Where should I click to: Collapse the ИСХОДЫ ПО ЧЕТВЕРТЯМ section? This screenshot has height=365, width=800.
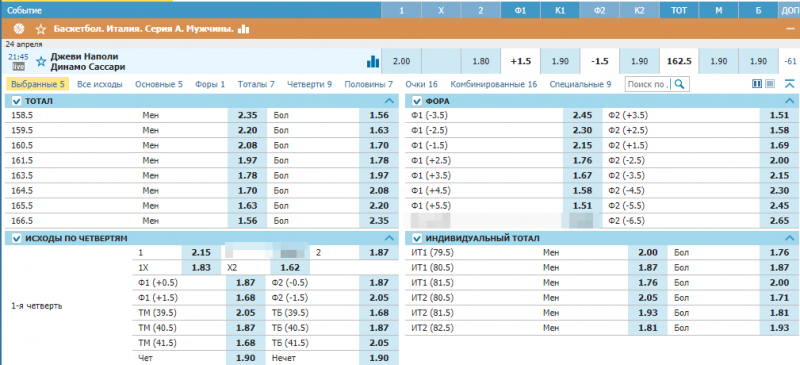tap(389, 238)
